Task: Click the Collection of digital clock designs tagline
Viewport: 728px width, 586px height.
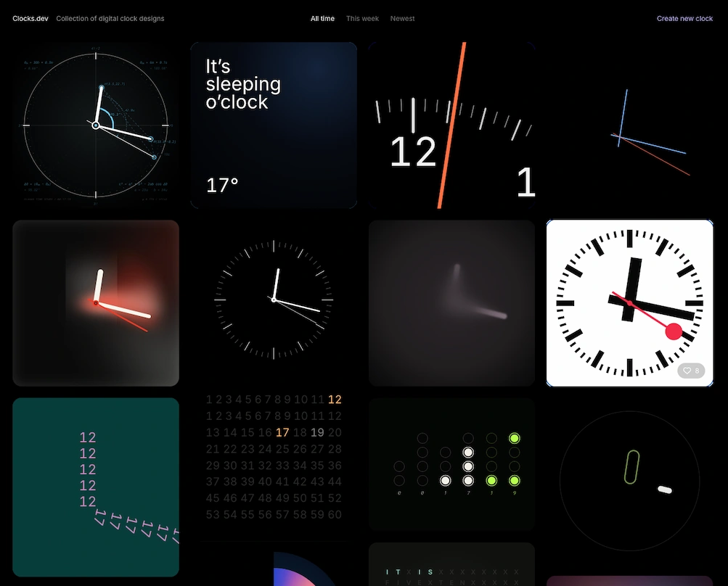Action: pos(110,19)
